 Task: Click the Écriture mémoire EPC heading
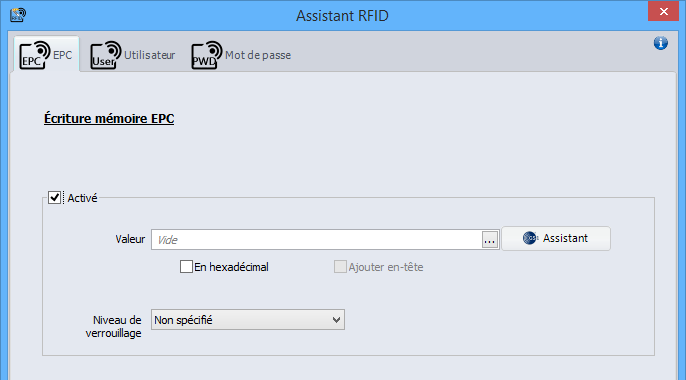tap(109, 119)
